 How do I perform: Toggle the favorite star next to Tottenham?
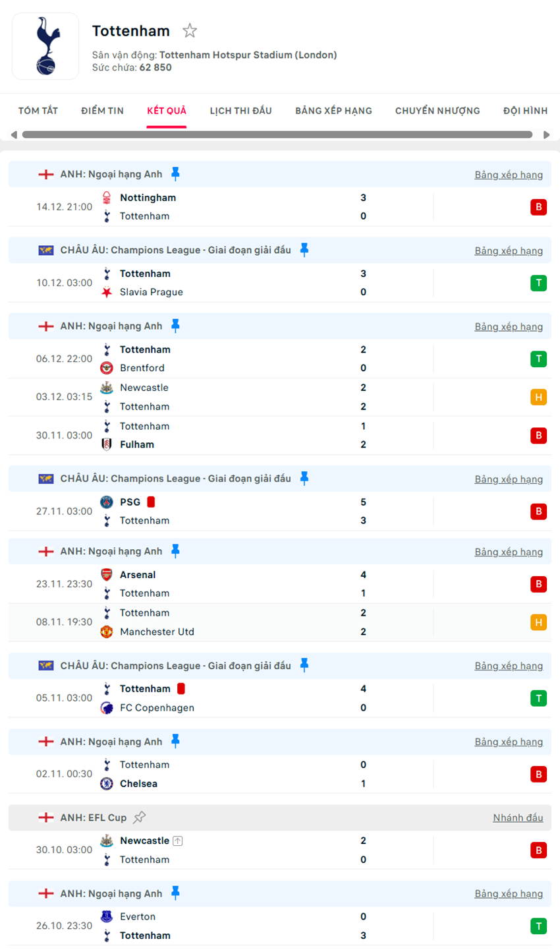point(190,30)
